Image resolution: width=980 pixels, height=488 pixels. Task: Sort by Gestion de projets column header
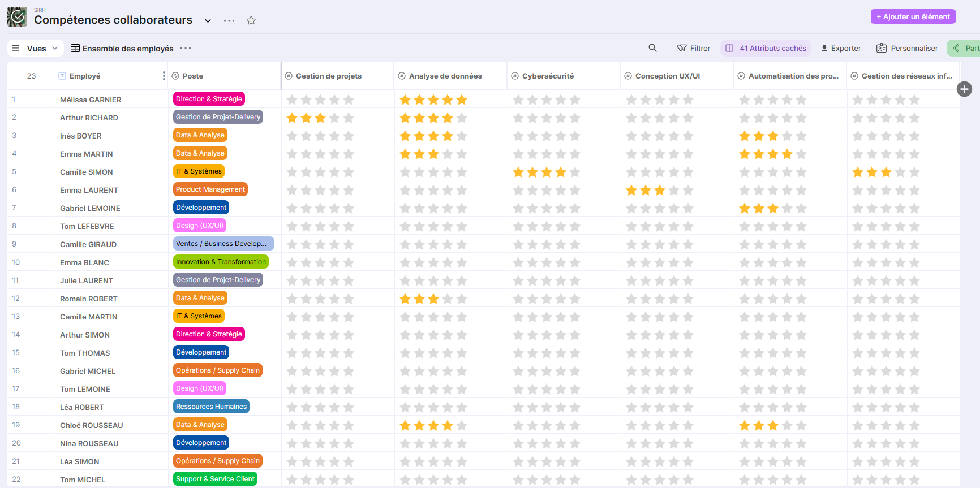coord(328,76)
